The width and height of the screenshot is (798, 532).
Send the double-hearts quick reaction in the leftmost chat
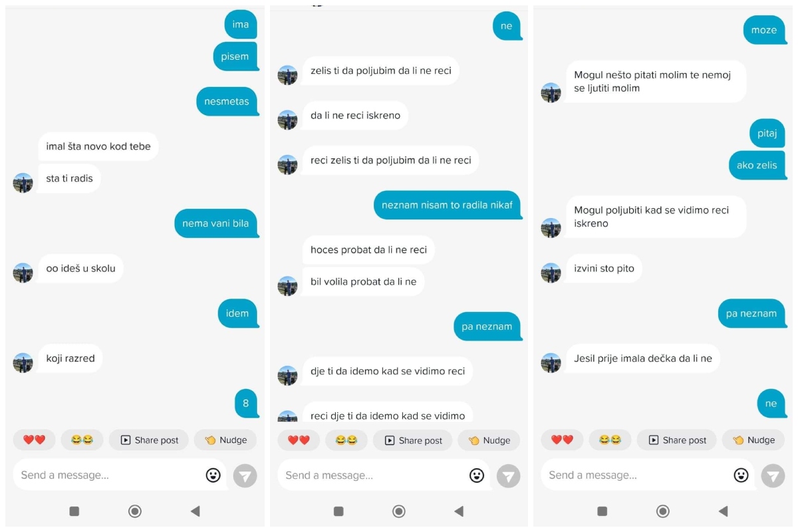point(34,440)
